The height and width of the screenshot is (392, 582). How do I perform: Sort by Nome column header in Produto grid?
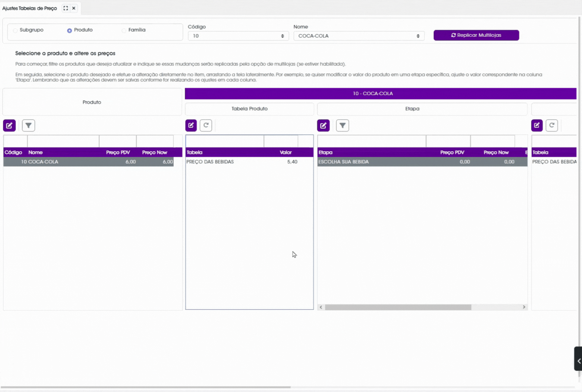(35, 152)
